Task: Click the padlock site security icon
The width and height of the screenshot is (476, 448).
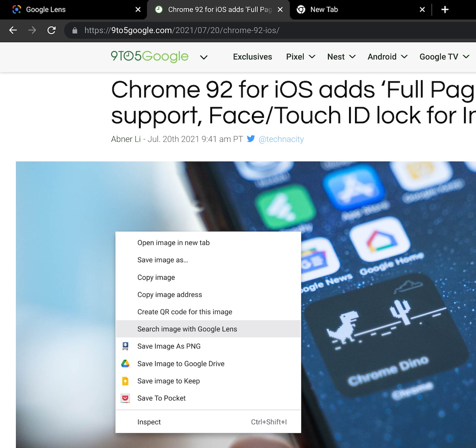Action: (75, 30)
